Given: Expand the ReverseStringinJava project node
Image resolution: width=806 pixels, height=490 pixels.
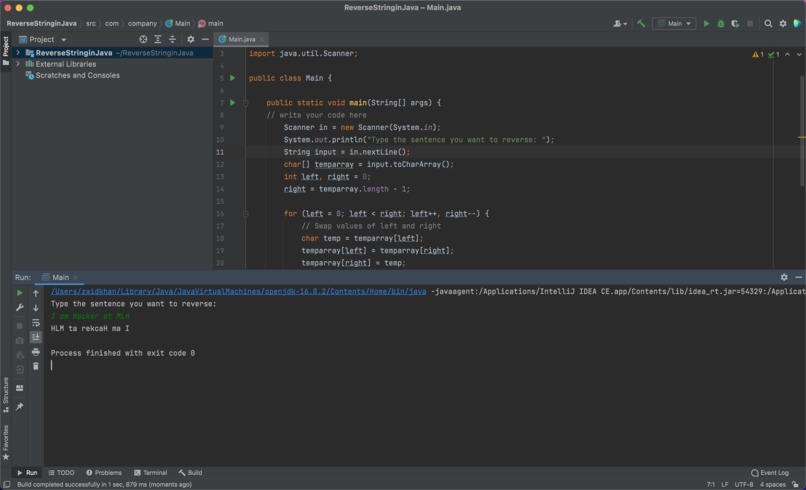Looking at the screenshot, I should pyautogui.click(x=18, y=52).
